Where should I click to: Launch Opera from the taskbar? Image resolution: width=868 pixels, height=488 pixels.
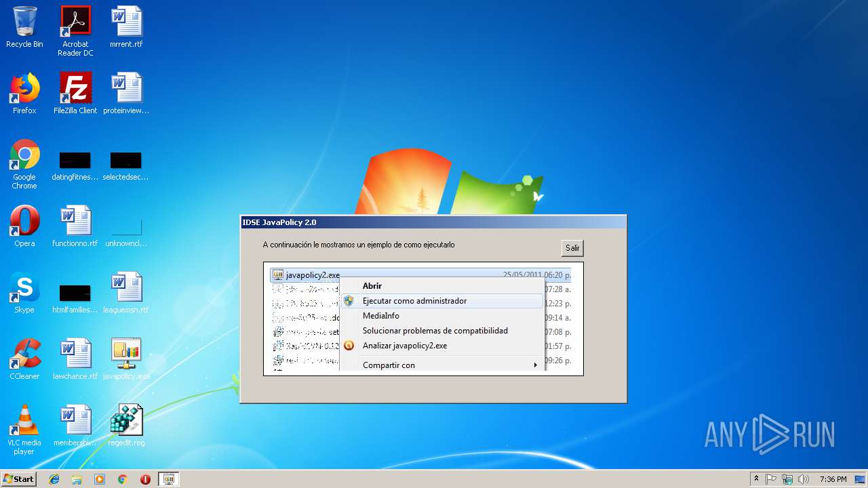[x=145, y=479]
